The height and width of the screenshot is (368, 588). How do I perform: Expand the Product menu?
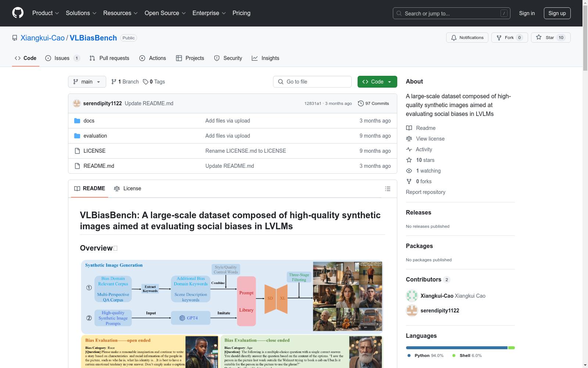point(46,13)
